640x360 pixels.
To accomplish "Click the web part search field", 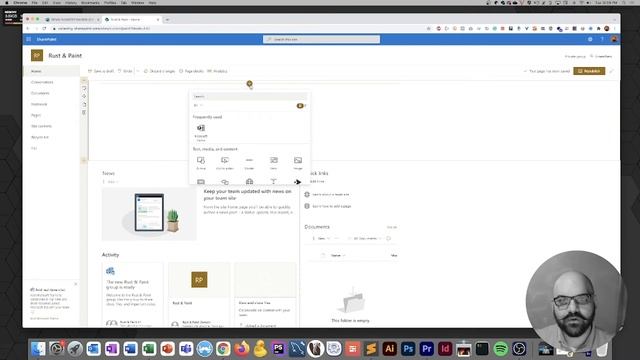I will point(249,97).
